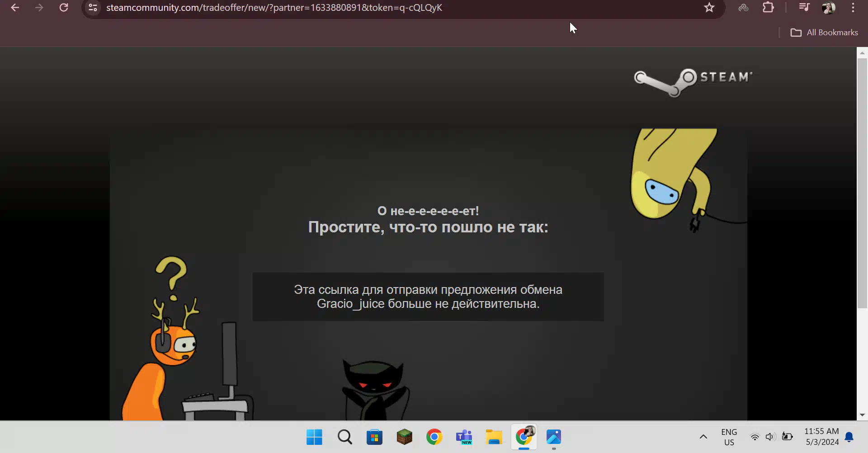The height and width of the screenshot is (453, 868).
Task: Reload the Steam trade offer page
Action: click(x=64, y=8)
